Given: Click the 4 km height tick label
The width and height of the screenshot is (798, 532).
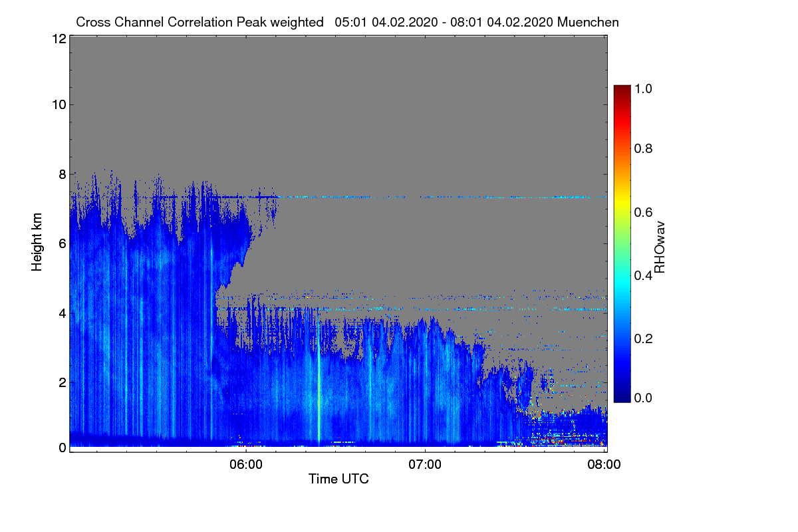Looking at the screenshot, I should tap(62, 313).
